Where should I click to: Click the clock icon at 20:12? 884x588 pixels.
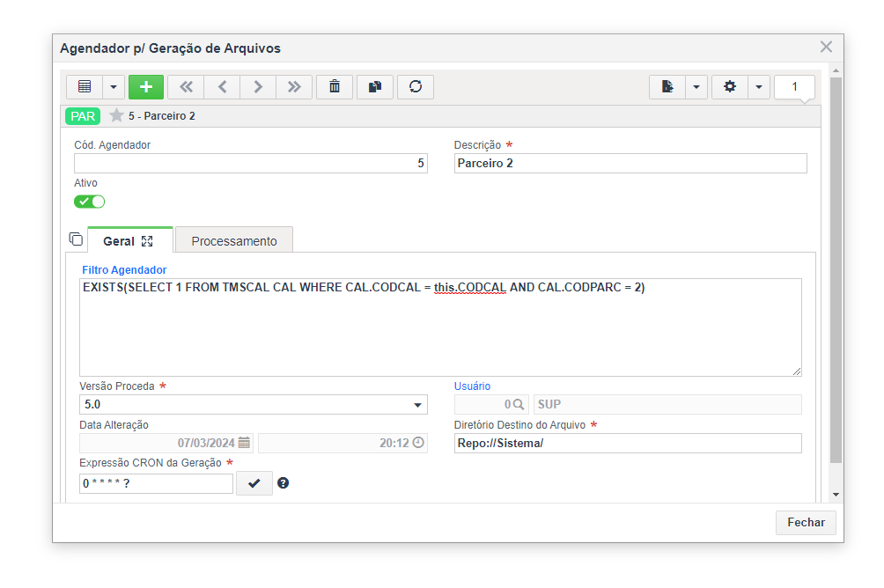[417, 443]
